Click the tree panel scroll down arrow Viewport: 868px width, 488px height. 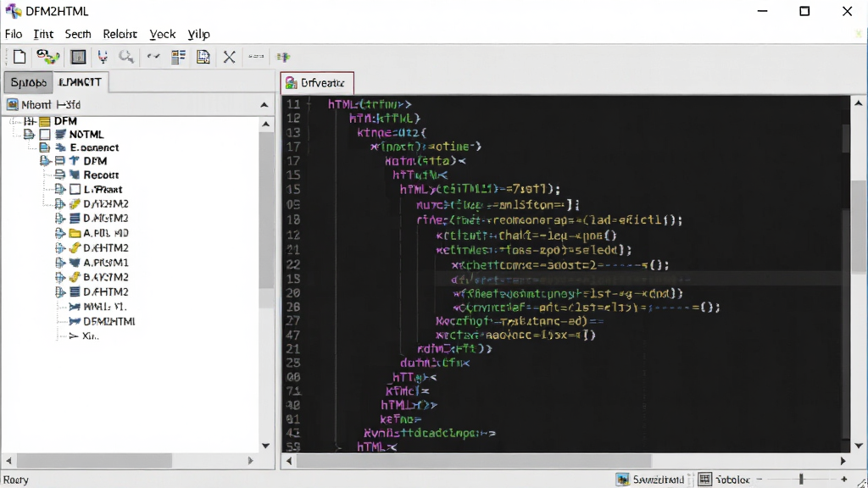265,446
